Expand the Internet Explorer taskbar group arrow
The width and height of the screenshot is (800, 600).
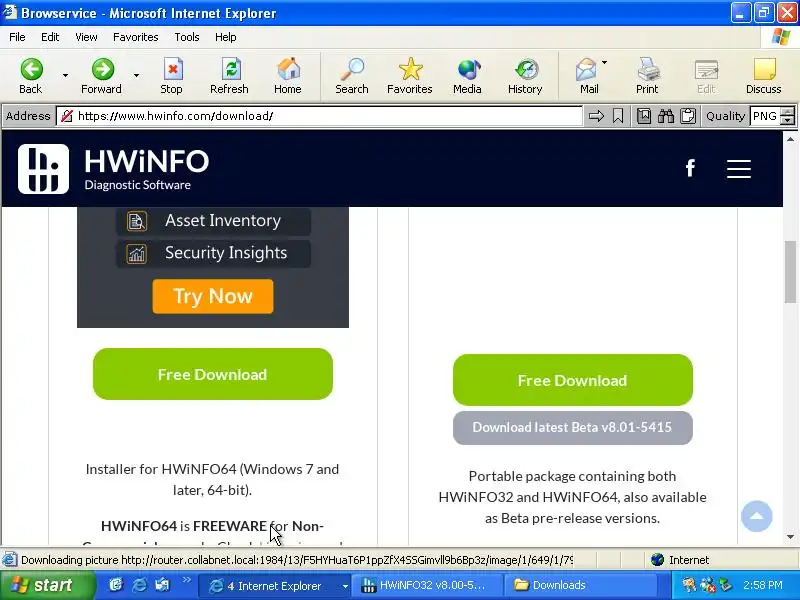345,586
